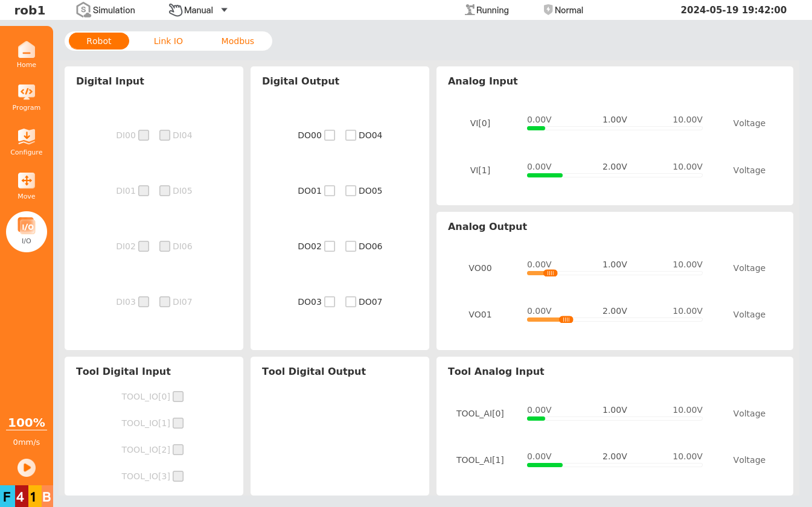The width and height of the screenshot is (812, 507).
Task: Click the Running robot status icon
Action: tap(470, 10)
